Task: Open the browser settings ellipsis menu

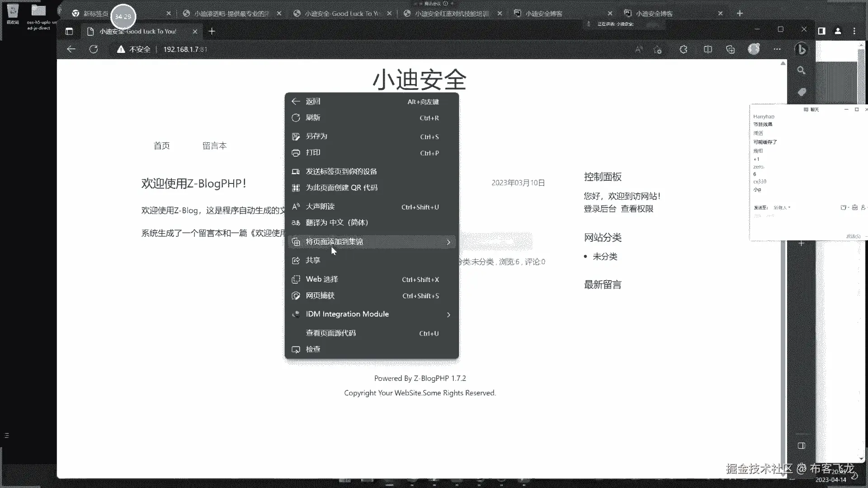Action: coord(777,49)
